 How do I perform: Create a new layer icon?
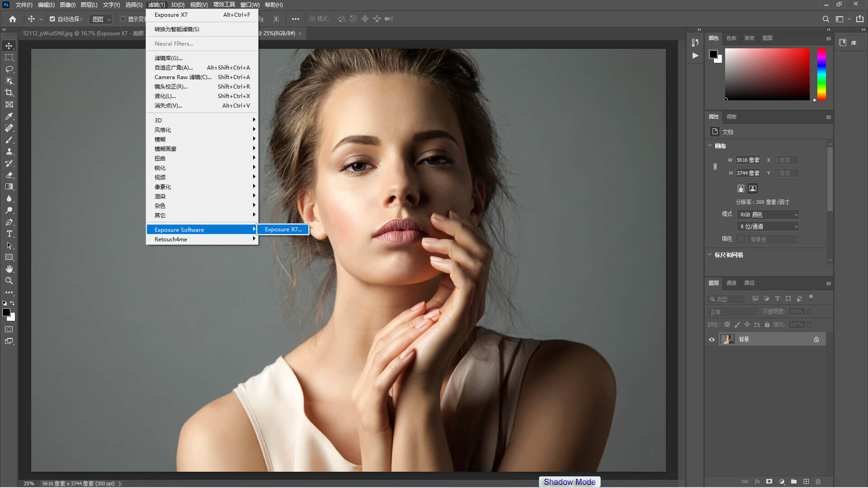pyautogui.click(x=806, y=482)
